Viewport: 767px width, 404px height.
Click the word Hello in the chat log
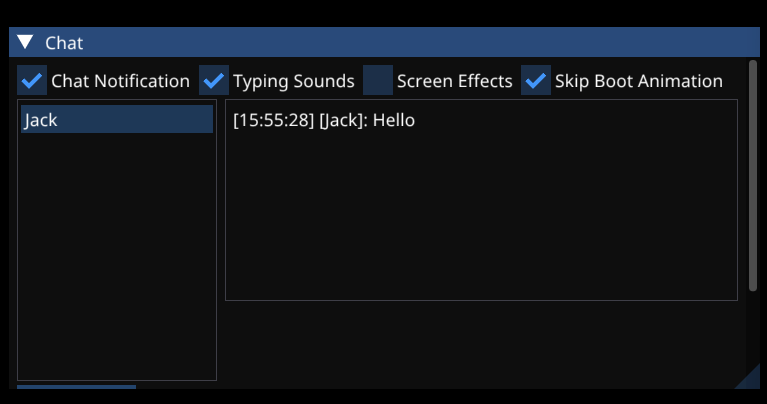[x=394, y=121]
